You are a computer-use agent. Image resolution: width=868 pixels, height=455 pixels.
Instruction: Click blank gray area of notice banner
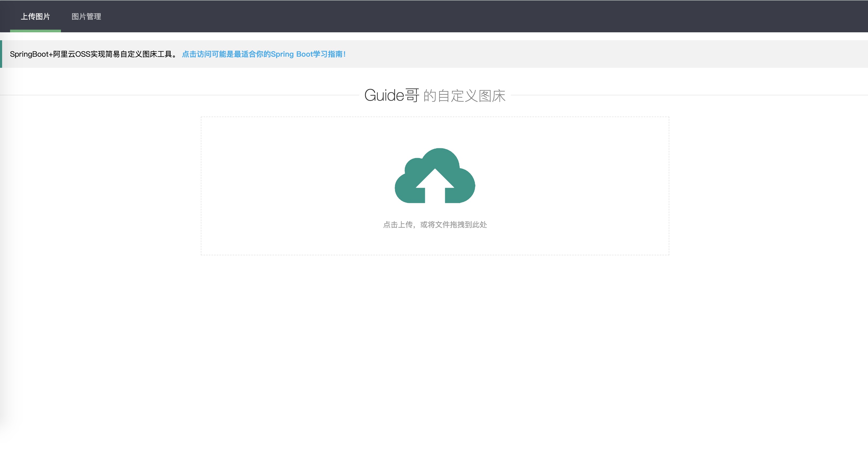pyautogui.click(x=606, y=54)
